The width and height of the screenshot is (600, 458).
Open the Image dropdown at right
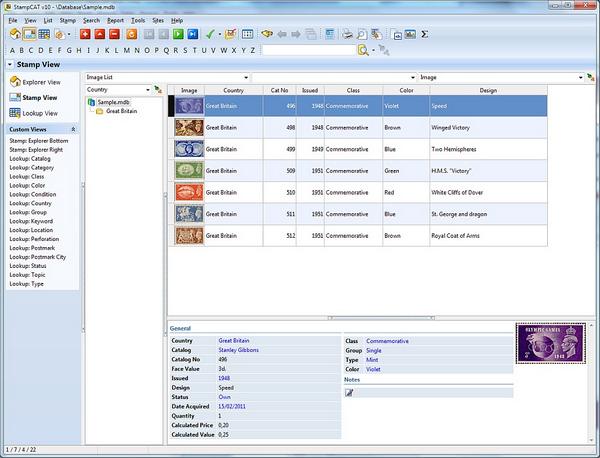pyautogui.click(x=501, y=77)
